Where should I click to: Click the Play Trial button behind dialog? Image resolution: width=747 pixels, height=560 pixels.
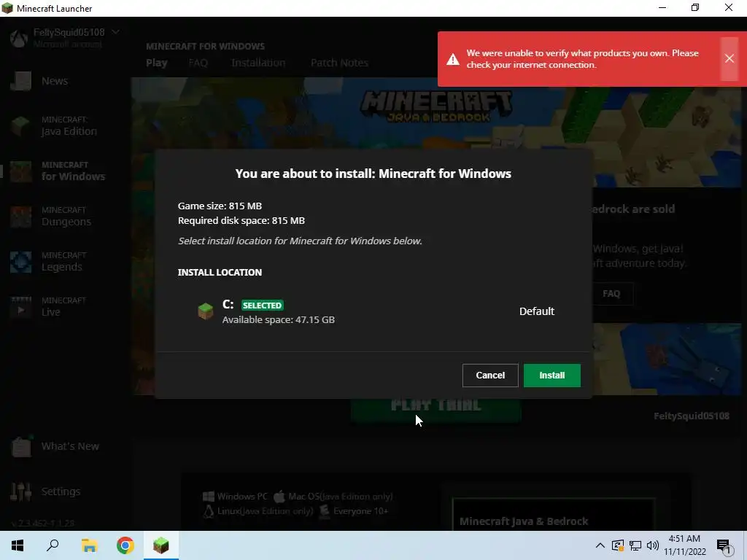436,410
